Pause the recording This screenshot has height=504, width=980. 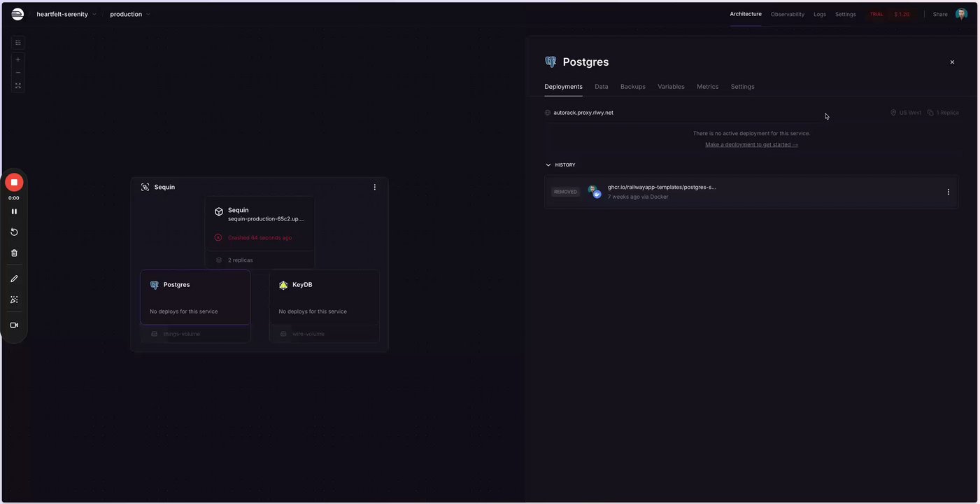tap(14, 211)
